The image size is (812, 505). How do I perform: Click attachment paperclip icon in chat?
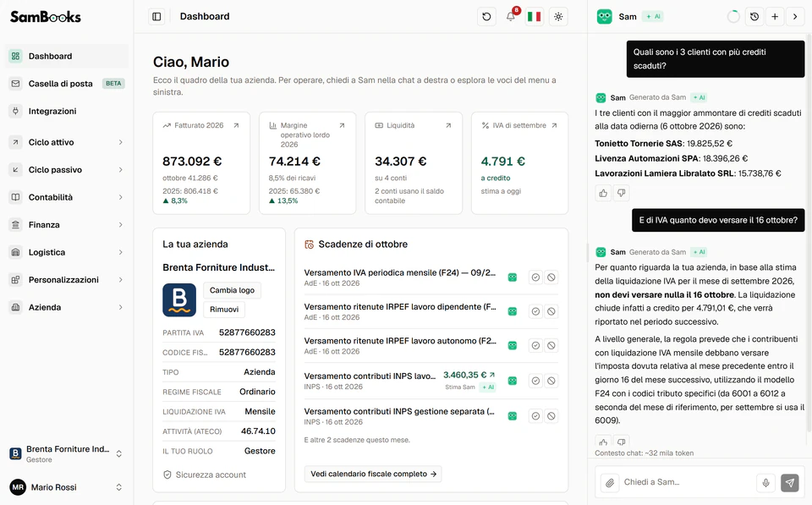pyautogui.click(x=610, y=483)
